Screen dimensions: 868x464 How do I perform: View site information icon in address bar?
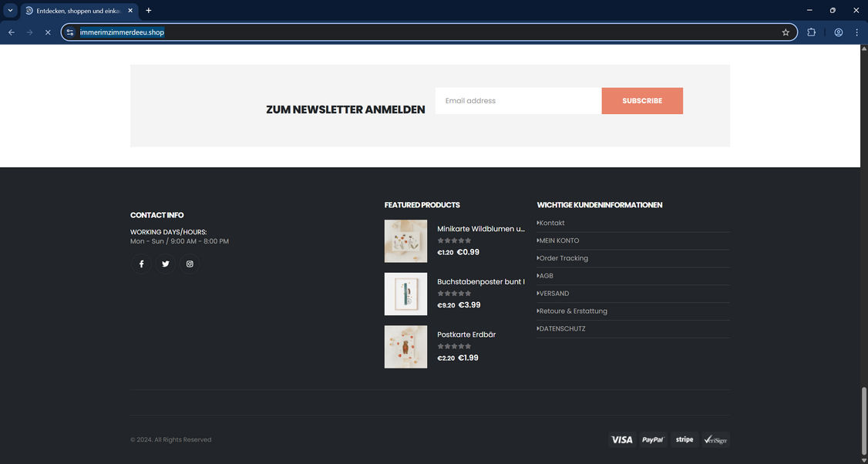pos(69,32)
